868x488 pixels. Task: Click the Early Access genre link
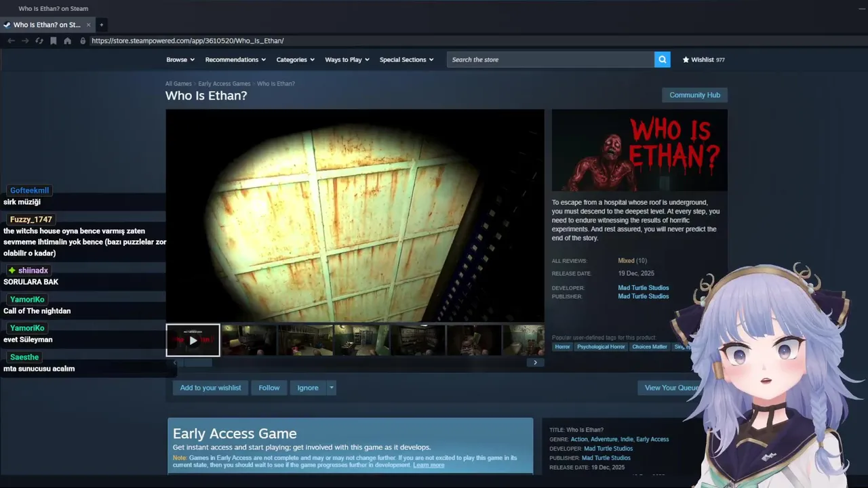[x=652, y=439]
